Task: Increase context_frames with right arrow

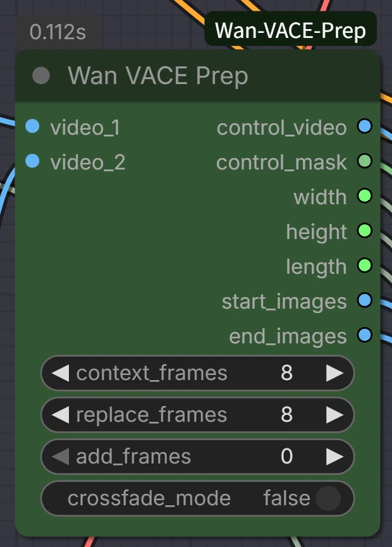Action: tap(334, 373)
